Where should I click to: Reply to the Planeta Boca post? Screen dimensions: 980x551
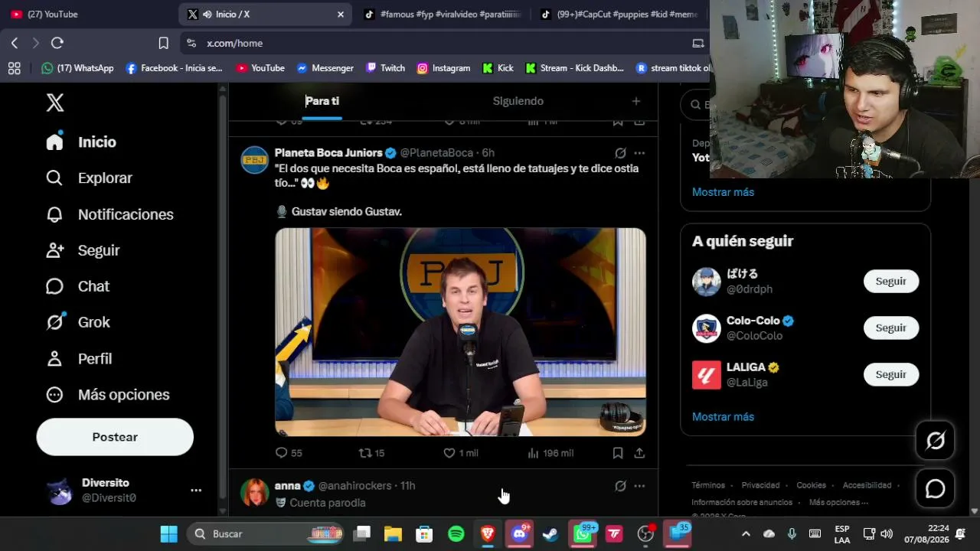tap(289, 453)
